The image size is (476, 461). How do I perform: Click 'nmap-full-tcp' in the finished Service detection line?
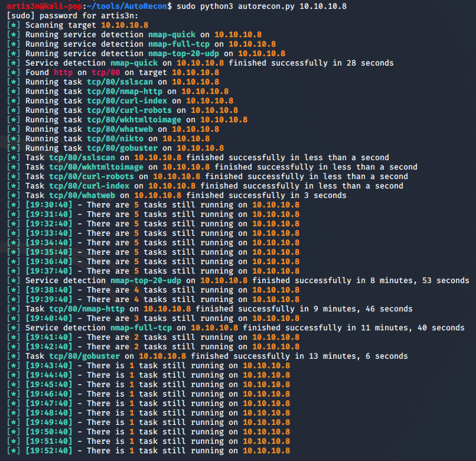coord(141,327)
